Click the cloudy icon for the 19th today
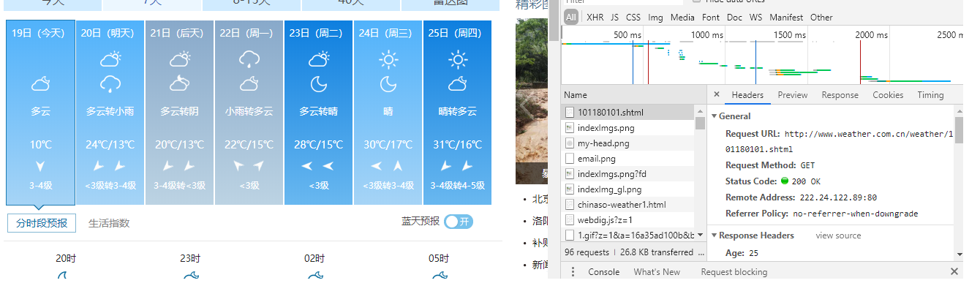 click(x=40, y=84)
